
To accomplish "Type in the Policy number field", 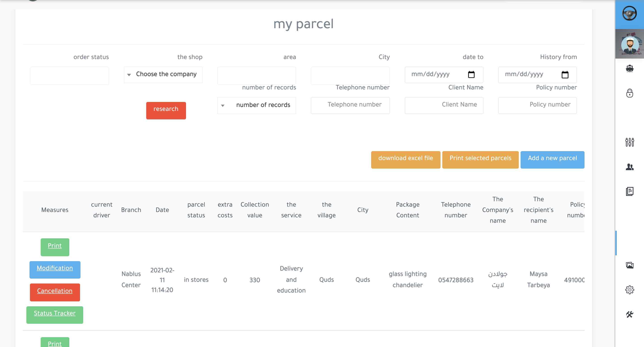I will [537, 105].
